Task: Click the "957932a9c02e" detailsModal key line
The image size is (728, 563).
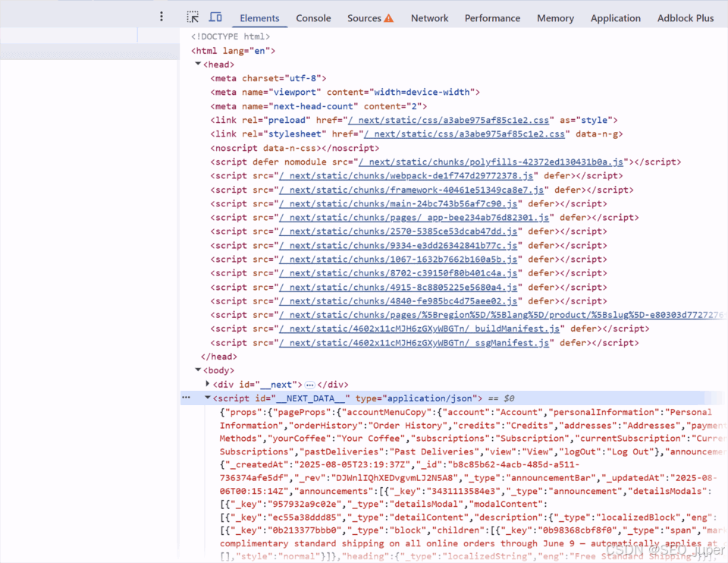Action: (384, 504)
